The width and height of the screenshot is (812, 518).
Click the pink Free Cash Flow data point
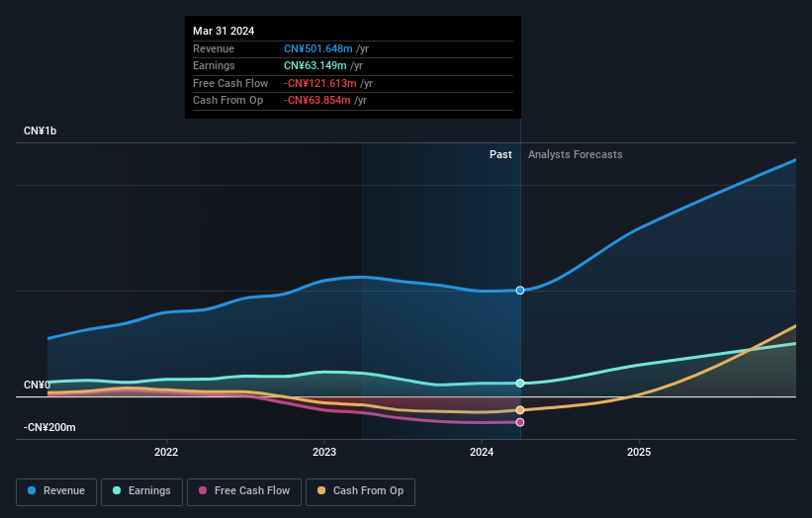[520, 422]
